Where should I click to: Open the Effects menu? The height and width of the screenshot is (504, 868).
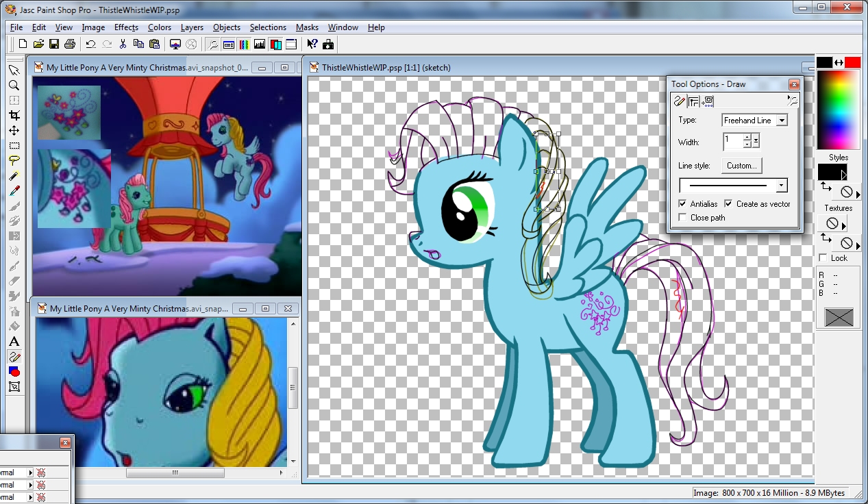pyautogui.click(x=126, y=27)
